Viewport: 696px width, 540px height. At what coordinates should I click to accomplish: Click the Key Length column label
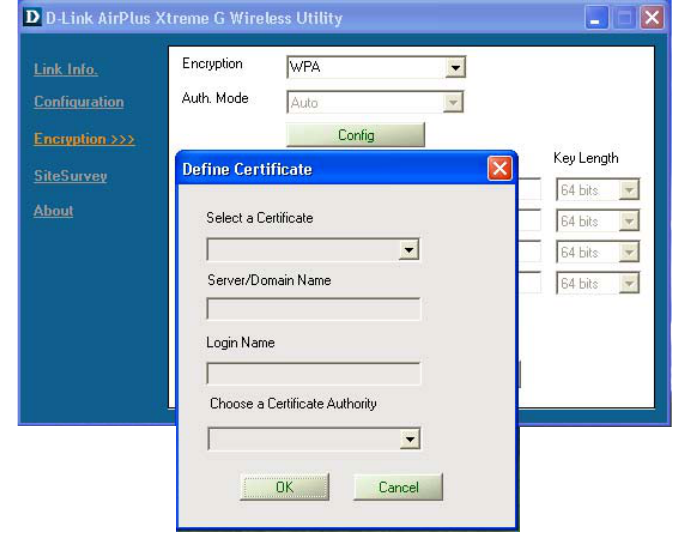click(x=585, y=158)
